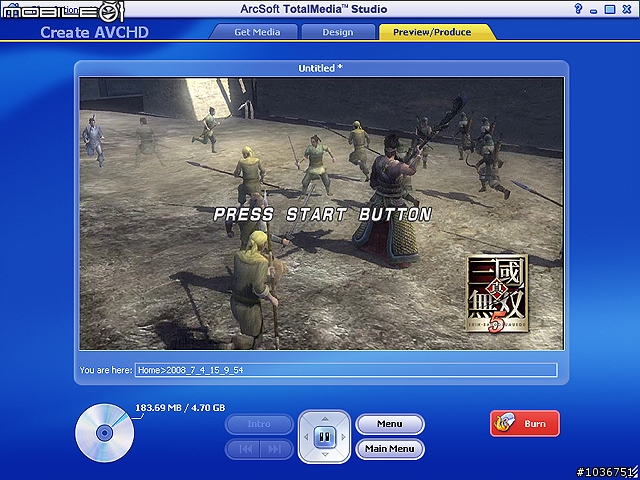This screenshot has height=480, width=640.
Task: Pause playback with the center pause button
Action: tap(324, 437)
